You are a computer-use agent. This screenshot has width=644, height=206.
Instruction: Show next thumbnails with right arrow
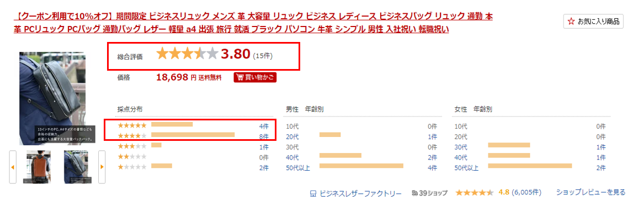click(x=102, y=167)
